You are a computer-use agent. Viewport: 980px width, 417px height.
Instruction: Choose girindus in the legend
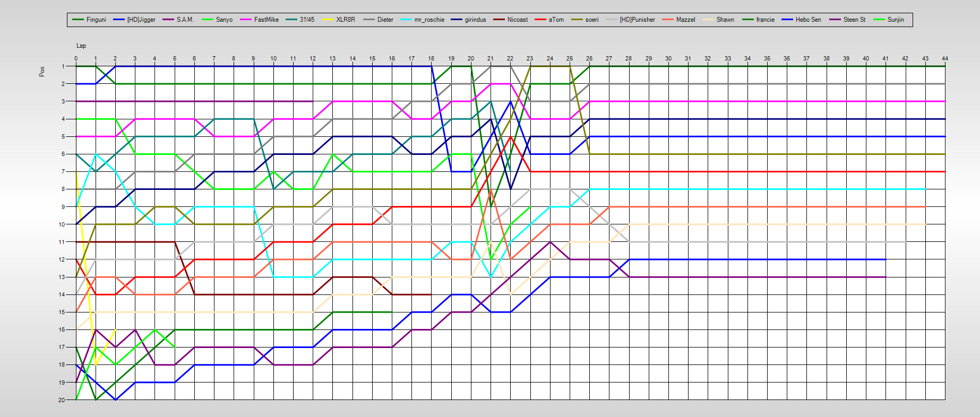[x=475, y=20]
